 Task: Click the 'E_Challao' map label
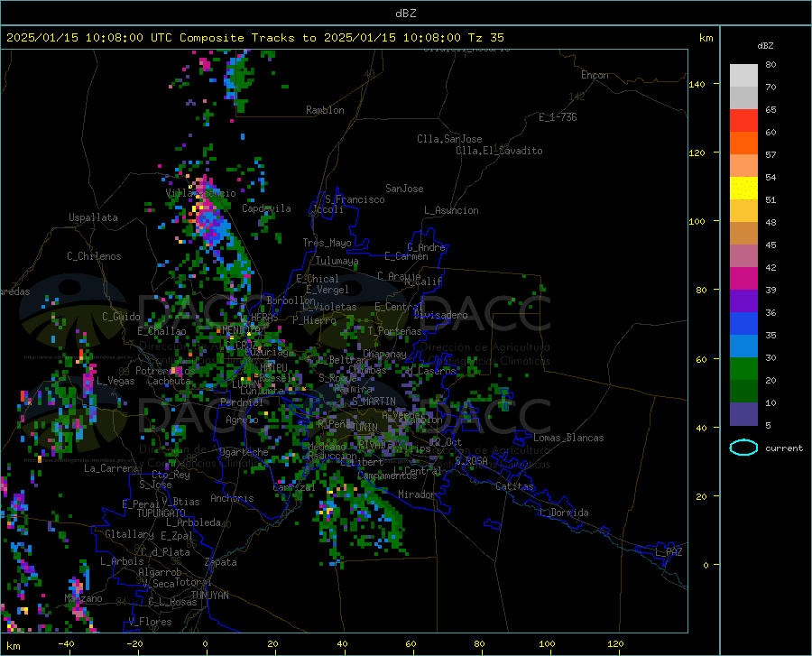[x=161, y=331]
